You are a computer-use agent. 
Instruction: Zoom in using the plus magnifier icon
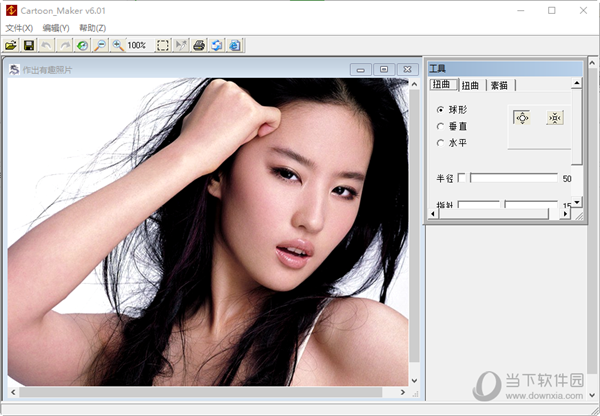(118, 45)
